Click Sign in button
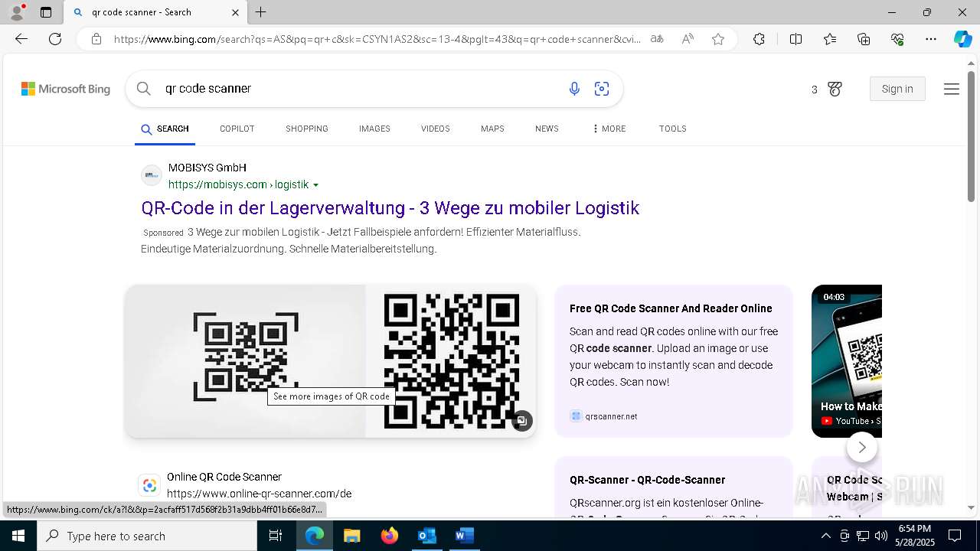Image resolution: width=980 pixels, height=551 pixels. click(x=897, y=89)
